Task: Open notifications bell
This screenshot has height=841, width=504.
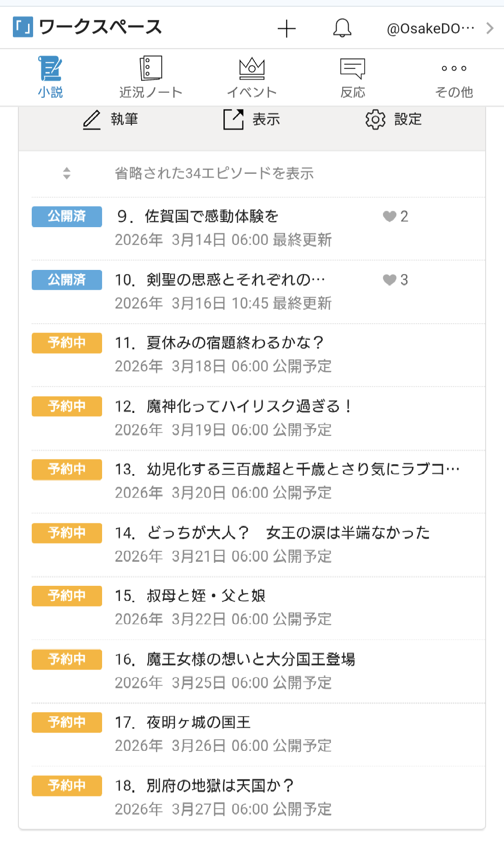Action: pos(342,29)
